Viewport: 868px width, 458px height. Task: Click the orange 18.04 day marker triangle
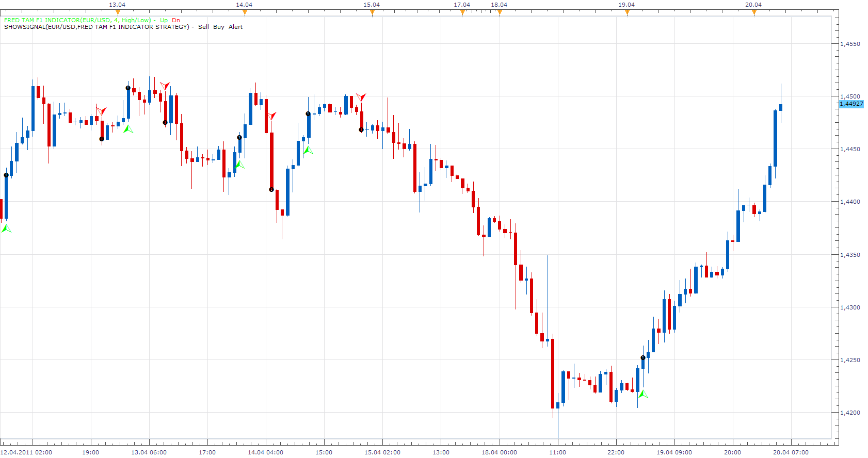(500, 12)
